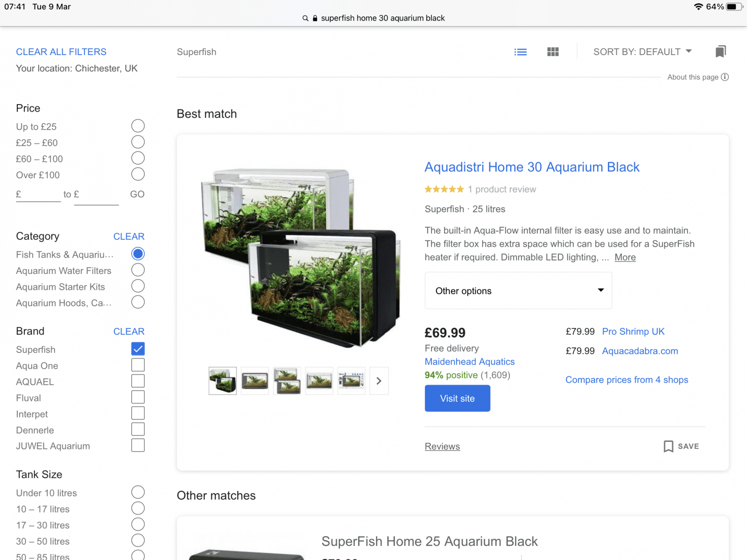
Task: Open saved items bookmark icon
Action: [x=720, y=52]
